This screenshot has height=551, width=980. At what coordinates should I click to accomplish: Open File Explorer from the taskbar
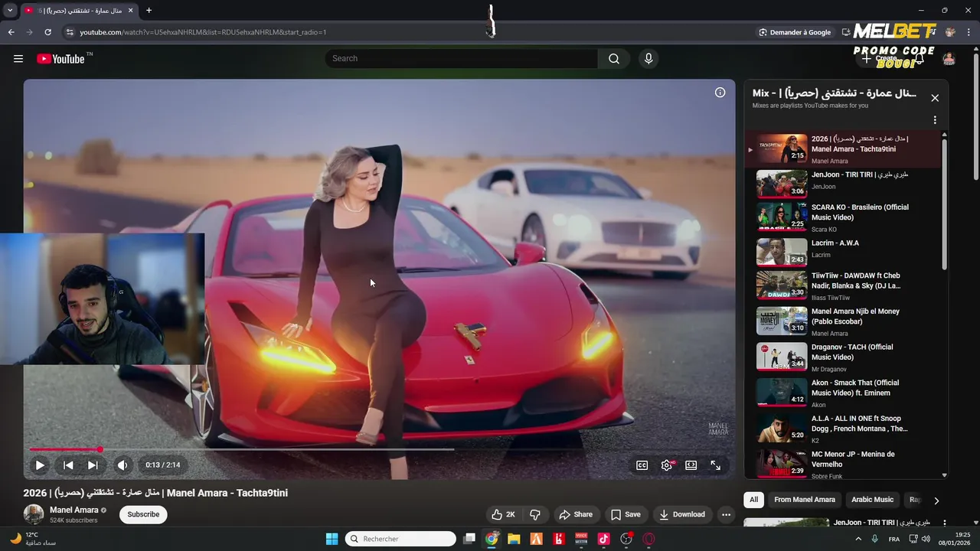(x=514, y=539)
